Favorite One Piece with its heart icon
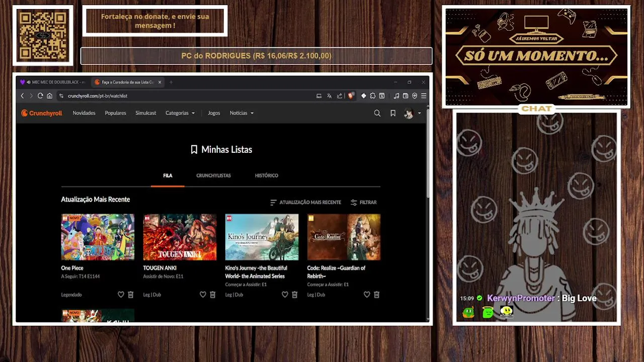The width and height of the screenshot is (644, 362). (x=121, y=295)
